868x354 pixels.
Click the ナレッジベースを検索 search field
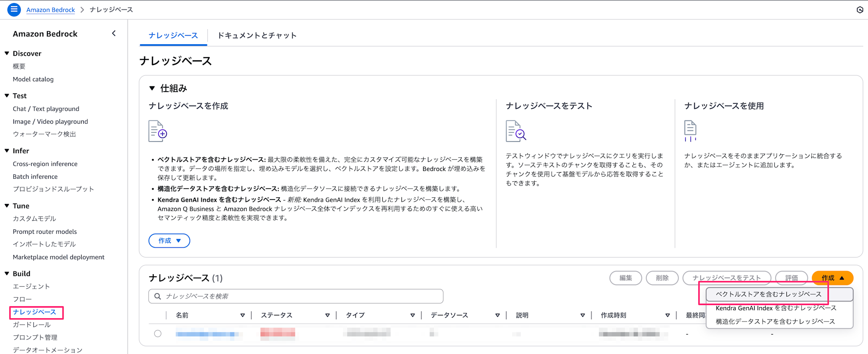[x=296, y=296]
